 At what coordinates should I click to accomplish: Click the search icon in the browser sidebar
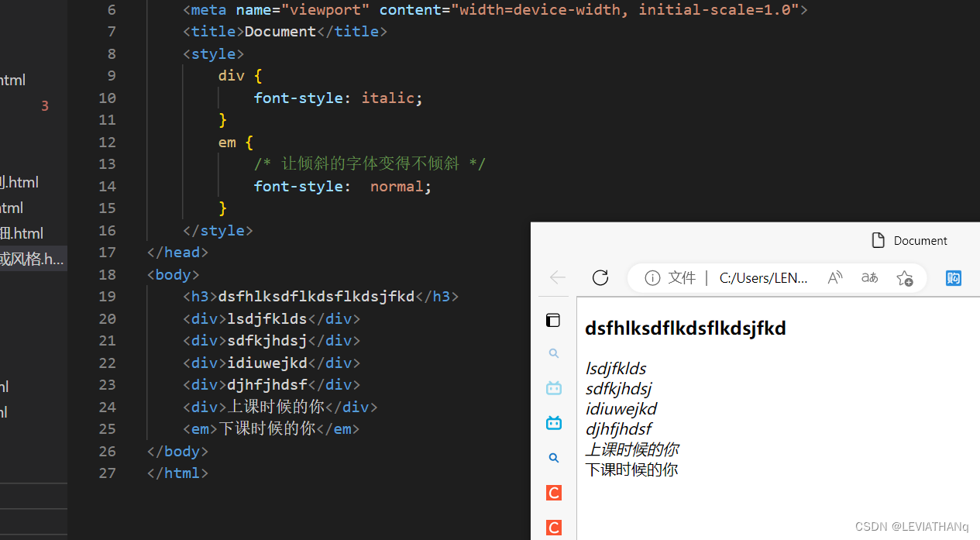pyautogui.click(x=553, y=353)
